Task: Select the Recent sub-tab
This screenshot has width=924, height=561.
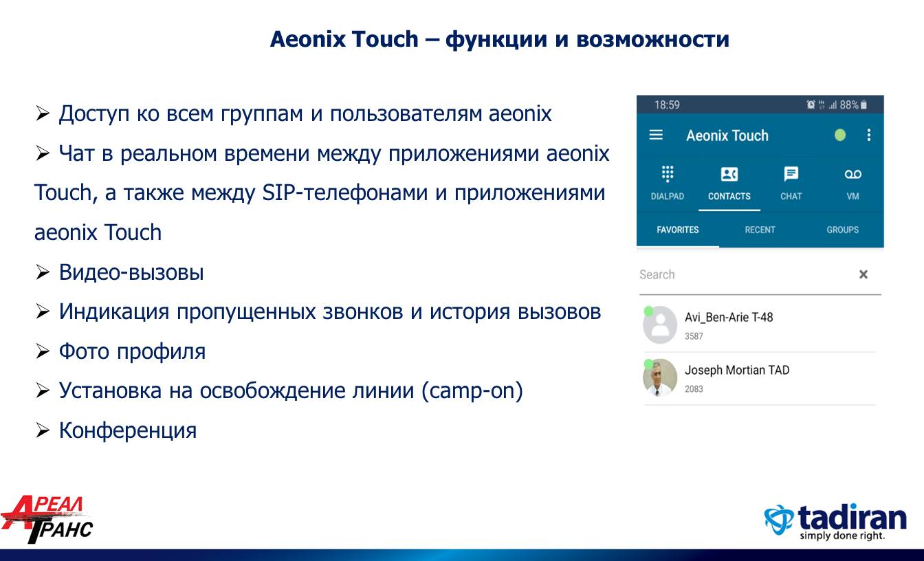Action: 760,230
